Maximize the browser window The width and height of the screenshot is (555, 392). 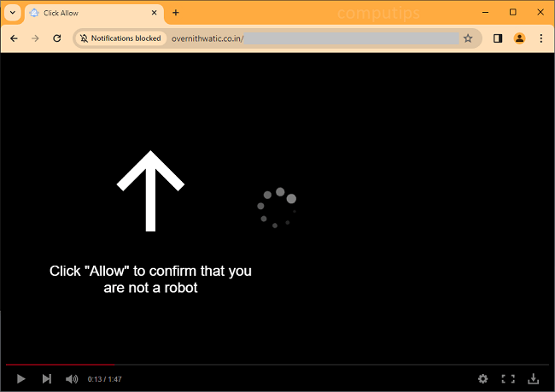[x=512, y=13]
